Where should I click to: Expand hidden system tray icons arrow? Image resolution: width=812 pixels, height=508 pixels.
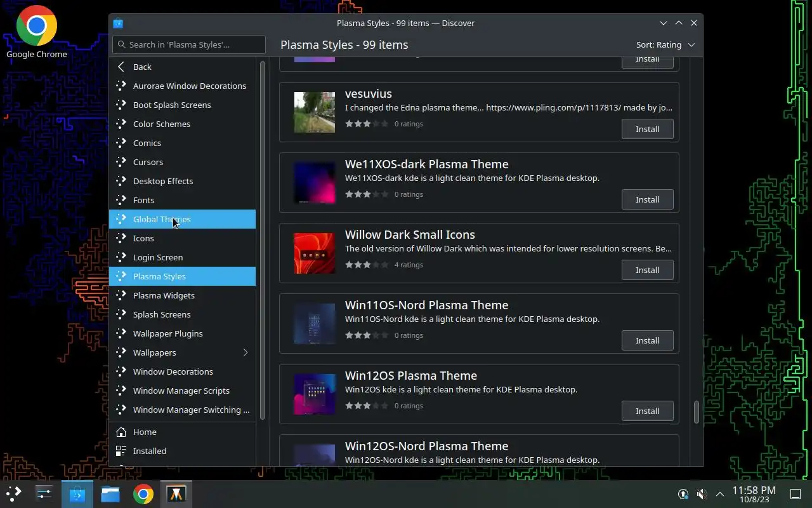click(x=720, y=494)
